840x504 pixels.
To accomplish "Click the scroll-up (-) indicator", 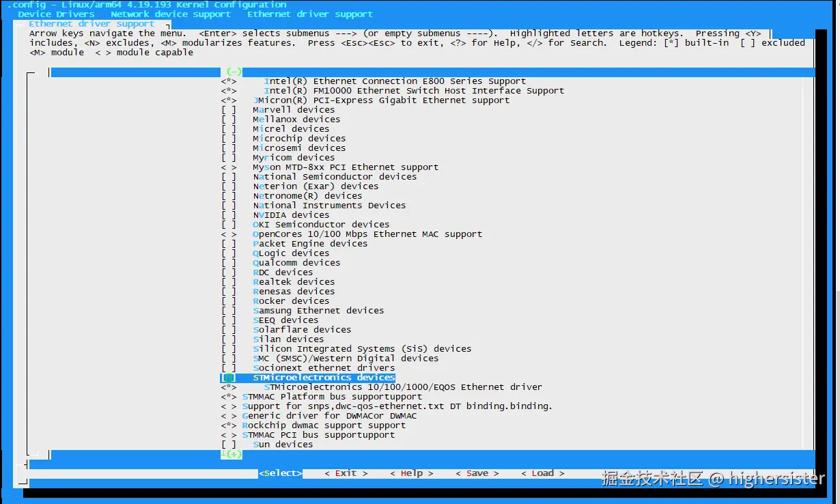I will (234, 71).
